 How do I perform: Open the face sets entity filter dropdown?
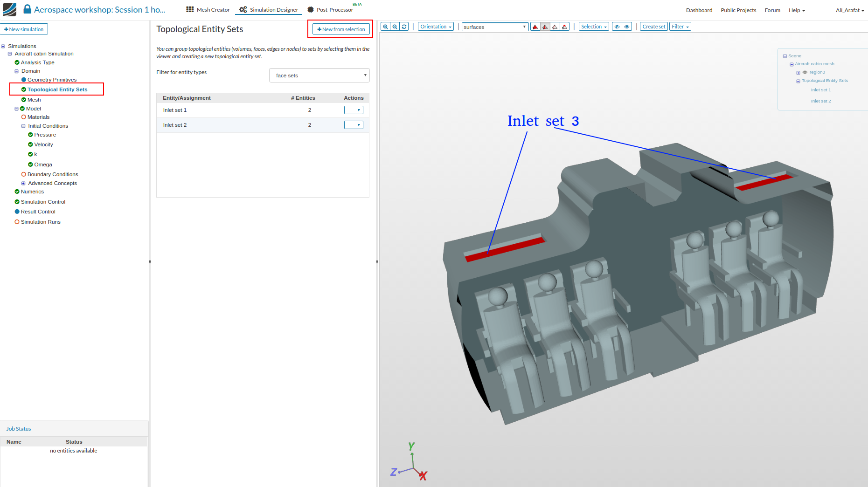(x=319, y=75)
